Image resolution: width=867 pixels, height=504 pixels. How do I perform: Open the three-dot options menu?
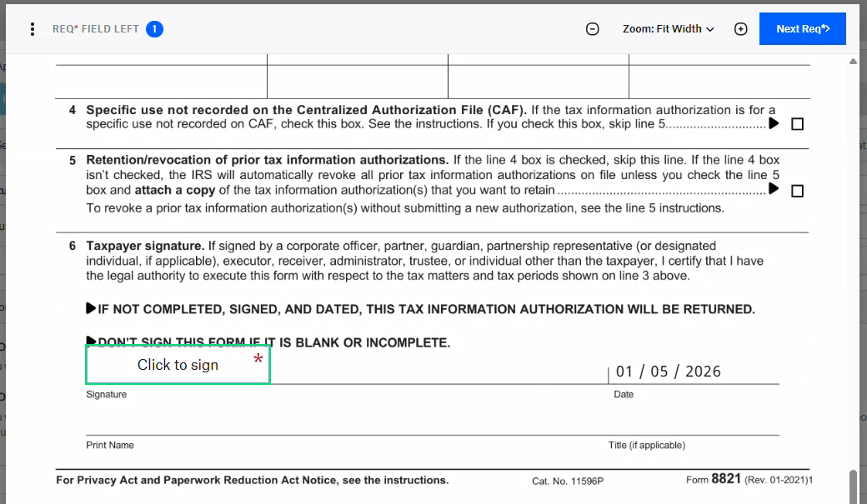[x=32, y=28]
